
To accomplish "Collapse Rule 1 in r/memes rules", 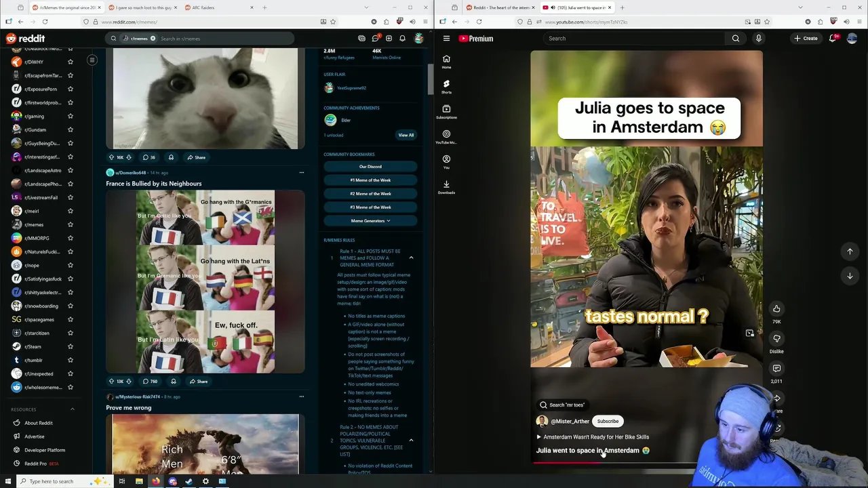I will (x=411, y=258).
